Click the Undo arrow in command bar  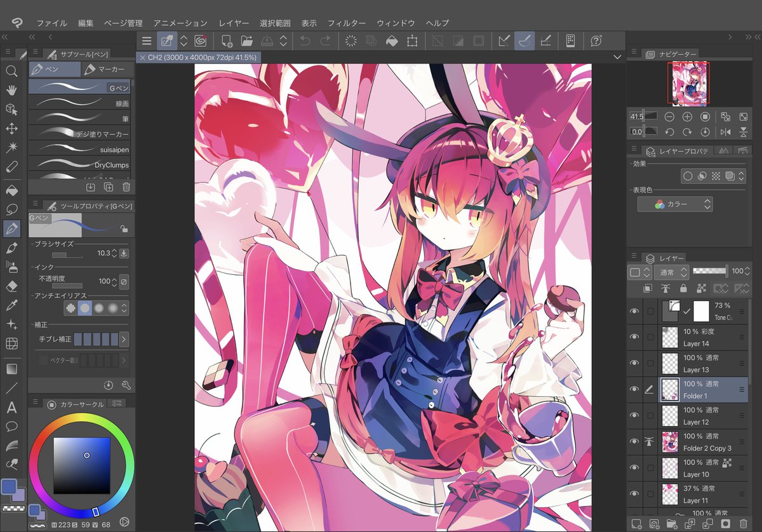305,41
